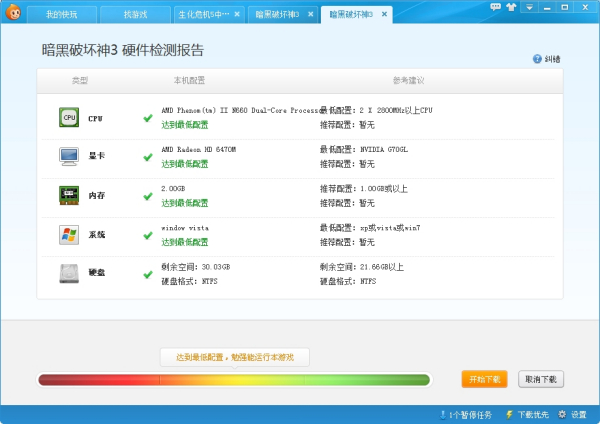This screenshot has height=424, width=600.
Task: Click the 内存 memory module icon
Action: (69, 196)
